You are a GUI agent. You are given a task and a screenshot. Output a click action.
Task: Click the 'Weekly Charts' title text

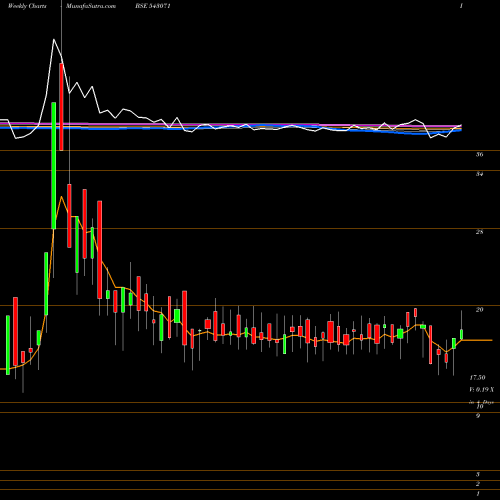coord(27,6)
